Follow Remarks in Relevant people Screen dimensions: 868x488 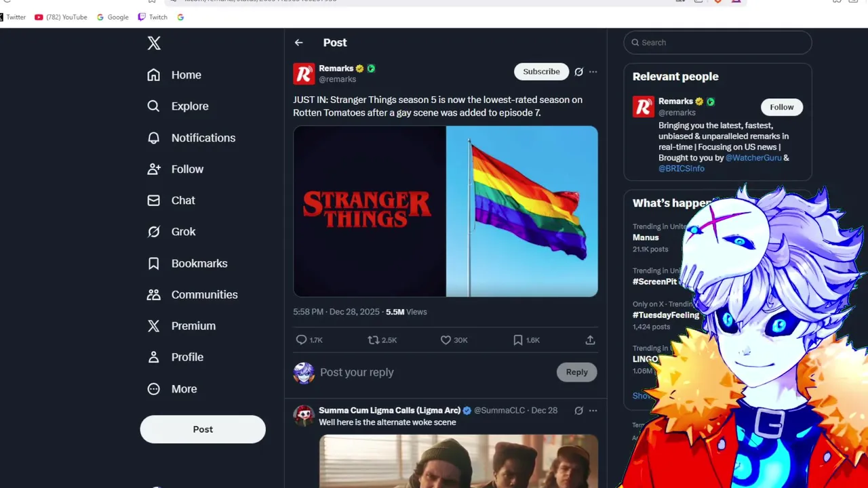pos(781,107)
